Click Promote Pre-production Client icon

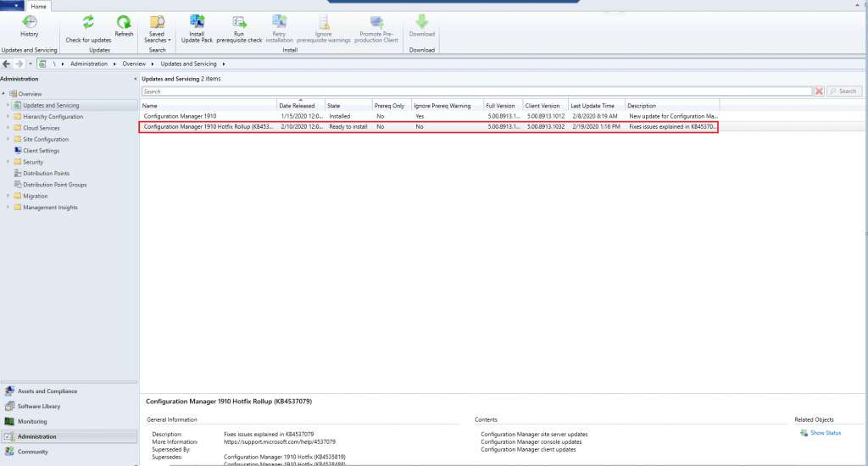(376, 28)
